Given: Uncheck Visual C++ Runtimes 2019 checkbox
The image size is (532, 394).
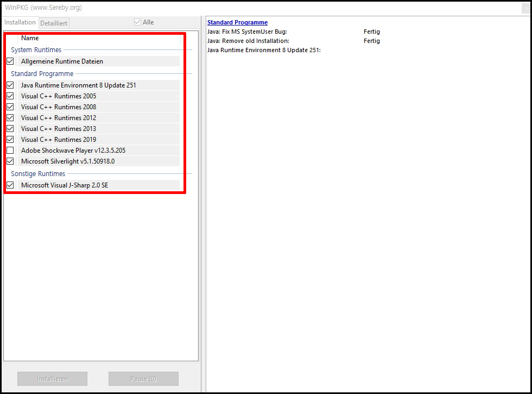Looking at the screenshot, I should click(10, 139).
